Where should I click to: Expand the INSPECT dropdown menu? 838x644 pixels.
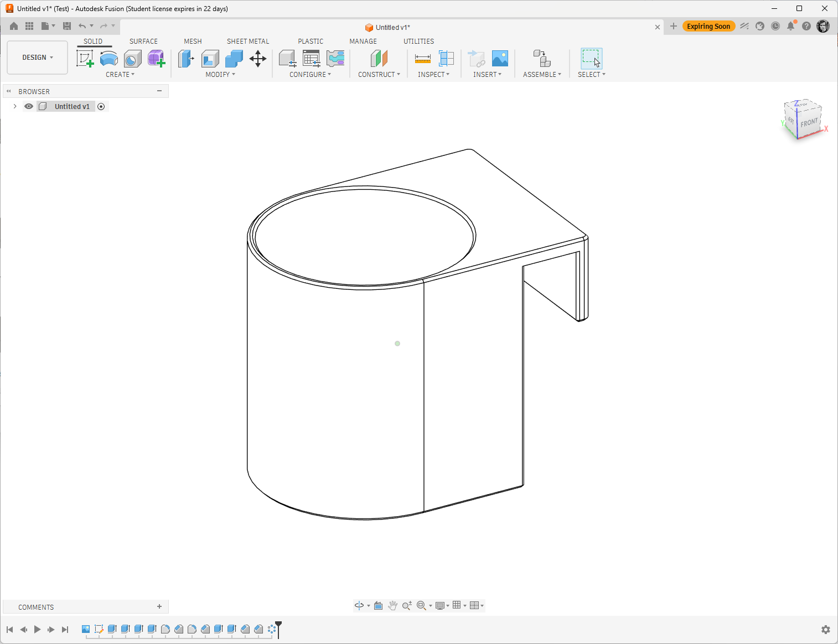coord(433,75)
